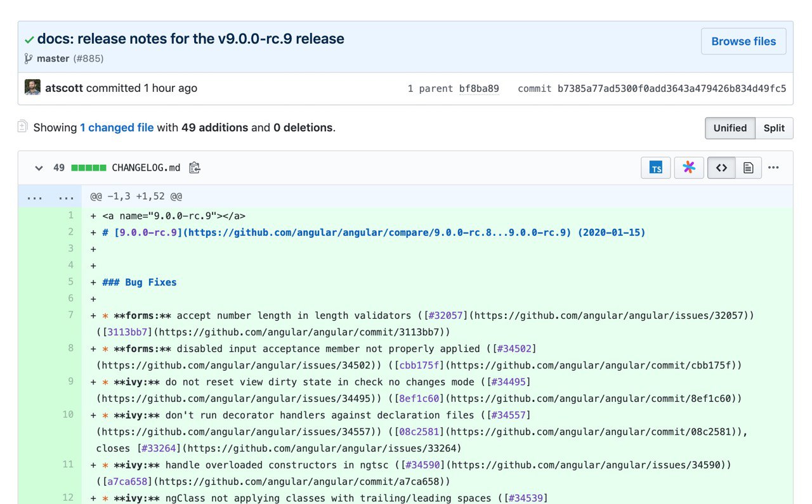Image resolution: width=812 pixels, height=504 pixels.
Task: Click commit reference 3113bb7 in diff
Action: (x=128, y=332)
